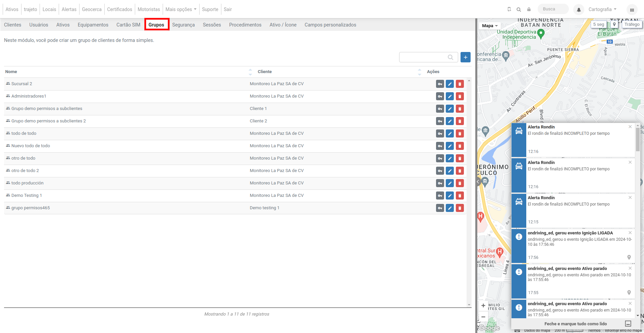Screen dimensions: 644x333
Task: Open the apps grid icon at top right
Action: pyautogui.click(x=632, y=10)
